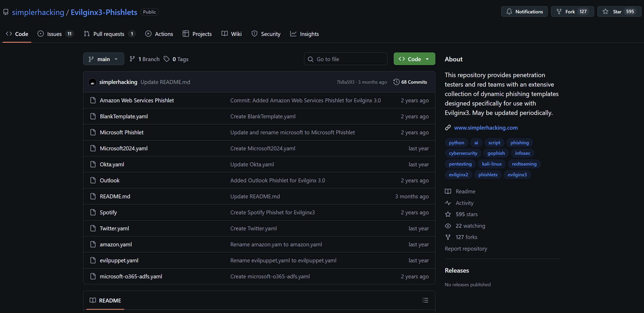The image size is (644, 313).
Task: Click the Go to file search field
Action: (345, 59)
